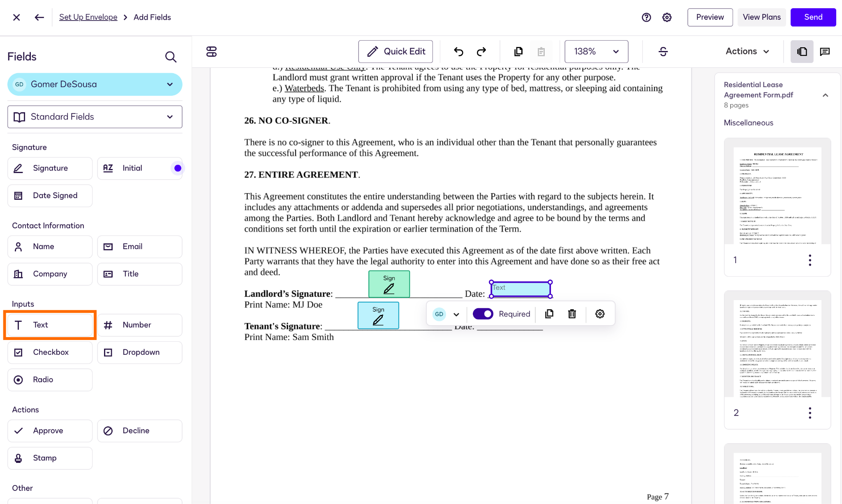The image size is (842, 504).
Task: Close the envelope editor with X
Action: click(16, 17)
